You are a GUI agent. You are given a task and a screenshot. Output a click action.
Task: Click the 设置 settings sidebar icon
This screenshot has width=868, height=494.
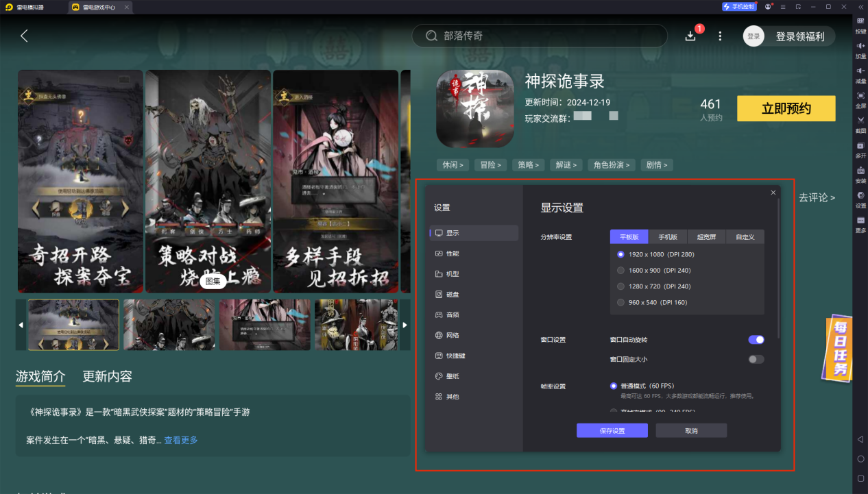click(860, 199)
